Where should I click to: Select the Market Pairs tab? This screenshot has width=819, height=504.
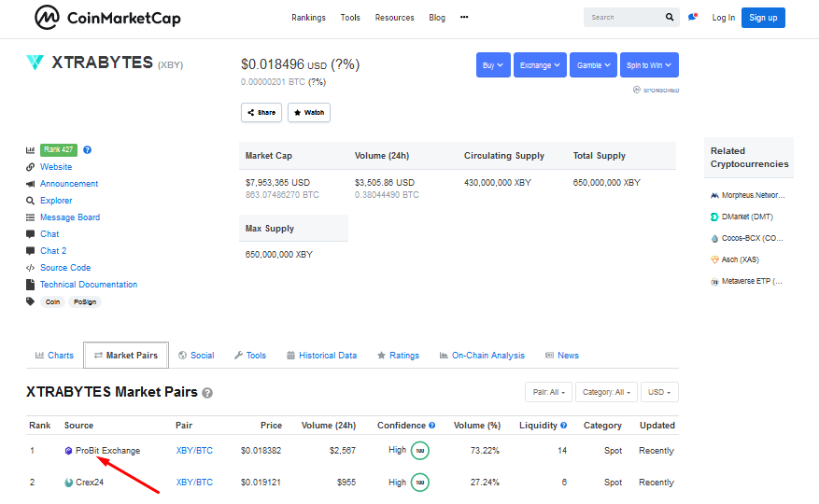pyautogui.click(x=126, y=356)
